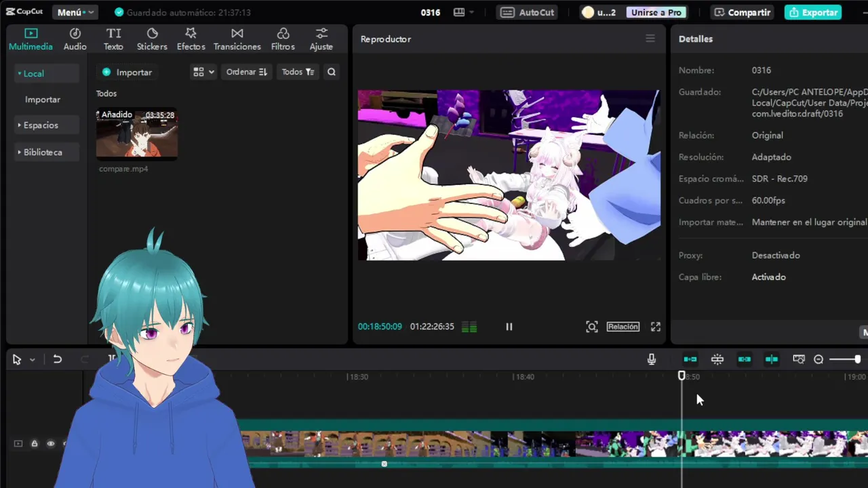The image size is (868, 488).
Task: Open the grid view mode dropdown
Action: tap(203, 72)
